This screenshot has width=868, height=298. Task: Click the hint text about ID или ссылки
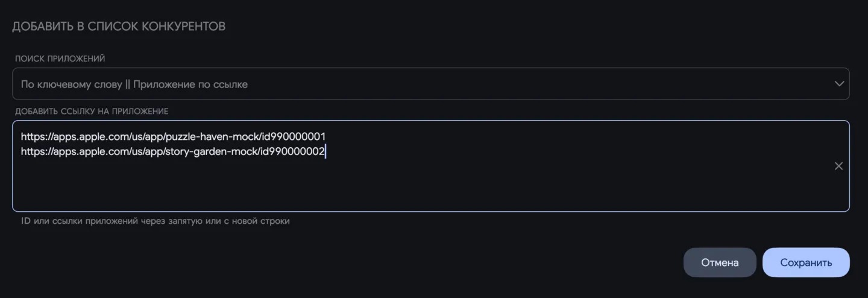(156, 221)
